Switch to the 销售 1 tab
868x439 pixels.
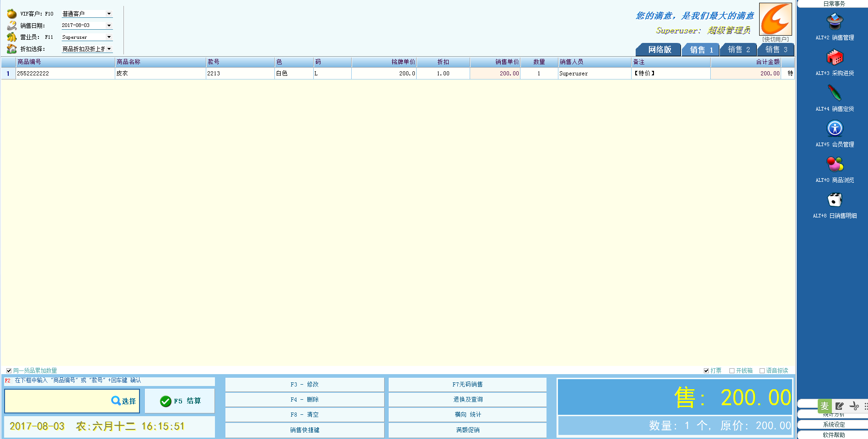(701, 49)
